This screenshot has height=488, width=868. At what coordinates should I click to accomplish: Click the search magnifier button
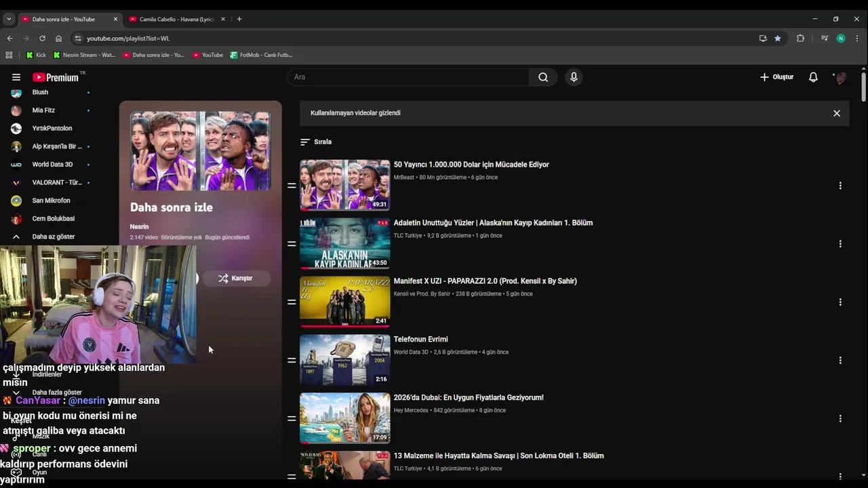click(543, 77)
